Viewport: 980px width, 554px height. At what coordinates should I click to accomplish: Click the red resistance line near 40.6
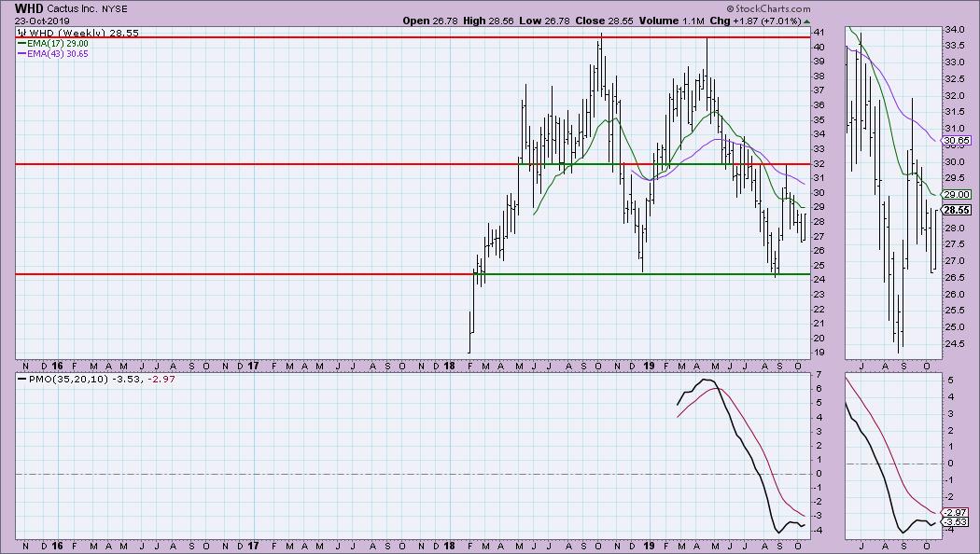click(x=413, y=37)
